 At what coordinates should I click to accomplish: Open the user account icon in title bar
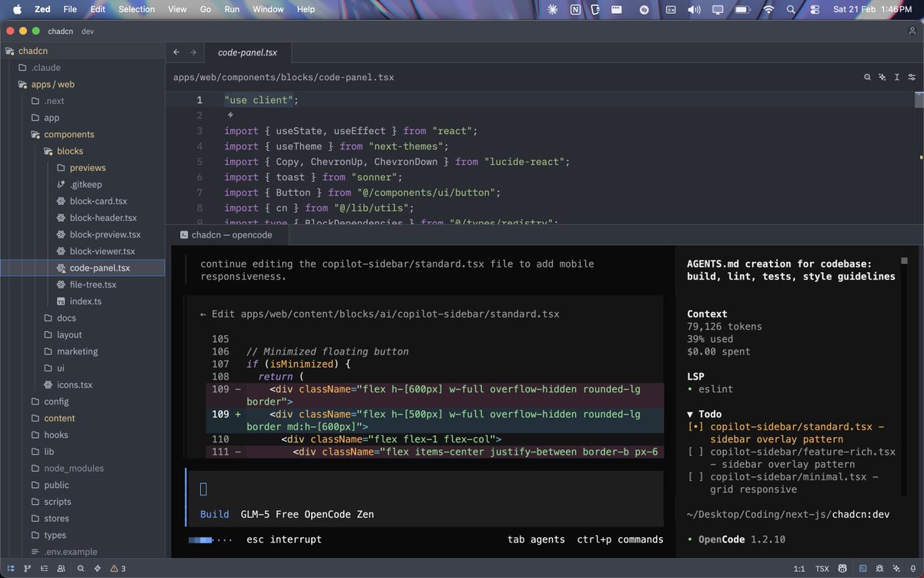pos(912,31)
